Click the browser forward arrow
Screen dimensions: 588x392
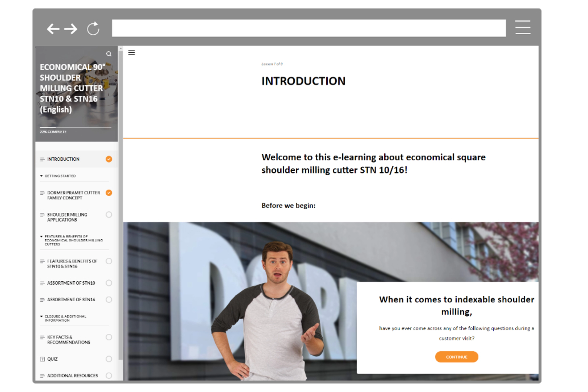(71, 29)
